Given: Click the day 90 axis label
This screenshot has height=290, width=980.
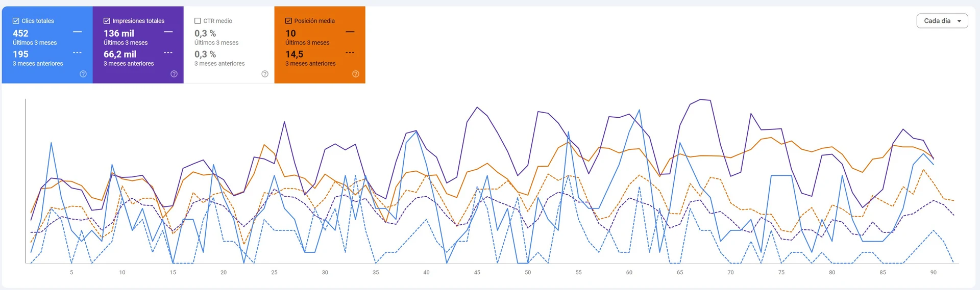Looking at the screenshot, I should coord(934,273).
